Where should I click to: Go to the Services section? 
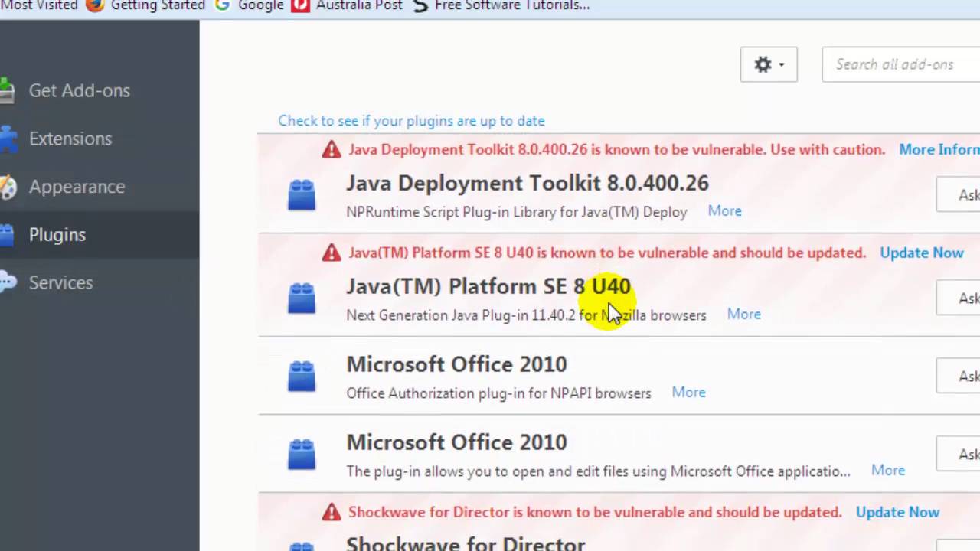(60, 282)
